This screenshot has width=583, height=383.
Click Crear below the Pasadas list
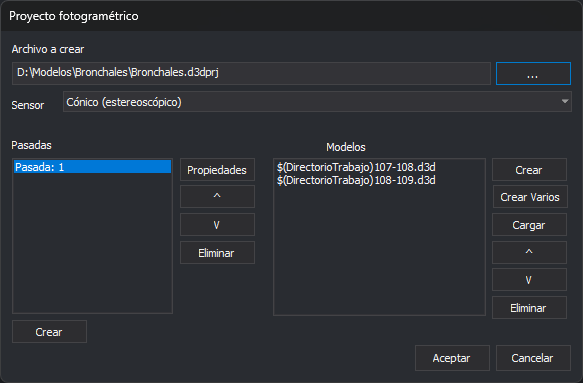pos(49,332)
